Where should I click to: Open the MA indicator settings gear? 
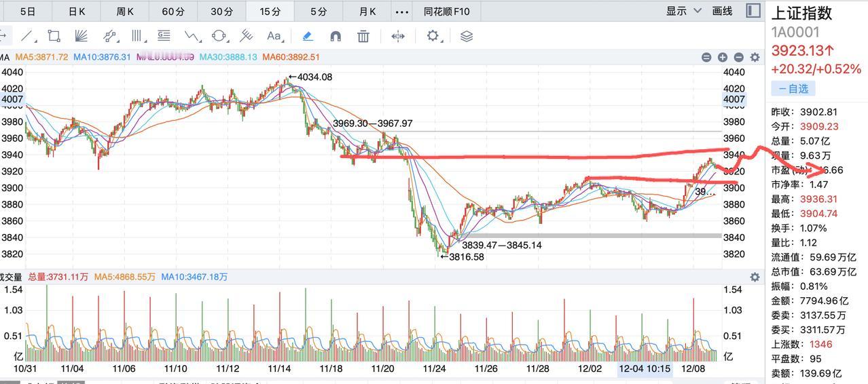(x=755, y=58)
